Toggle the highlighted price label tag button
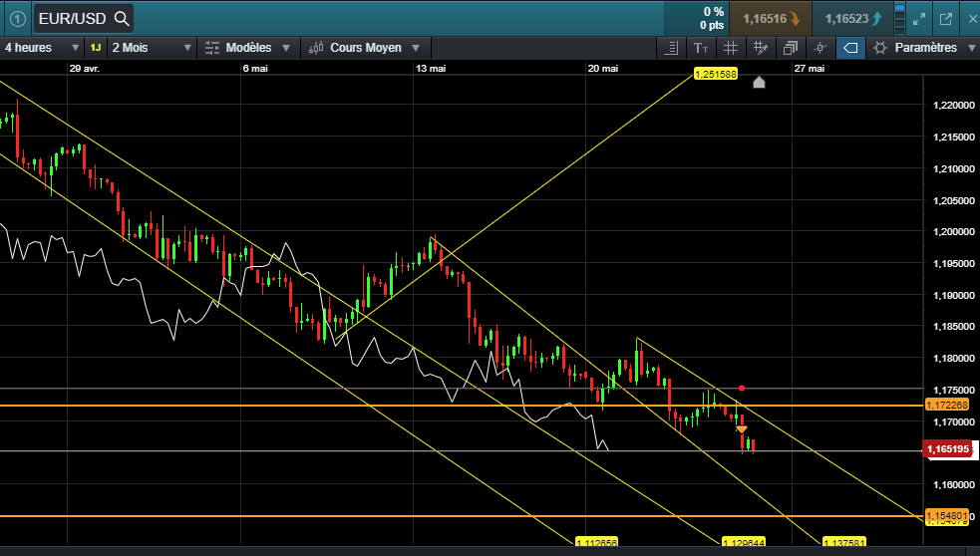Screen dimensions: 980x556 pyautogui.click(x=849, y=48)
